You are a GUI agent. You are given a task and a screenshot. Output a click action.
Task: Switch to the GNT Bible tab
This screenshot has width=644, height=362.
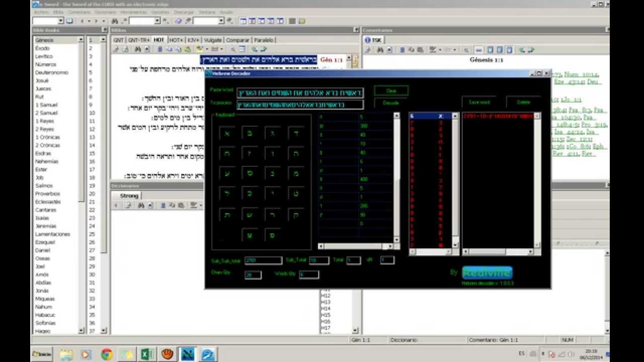click(x=118, y=40)
